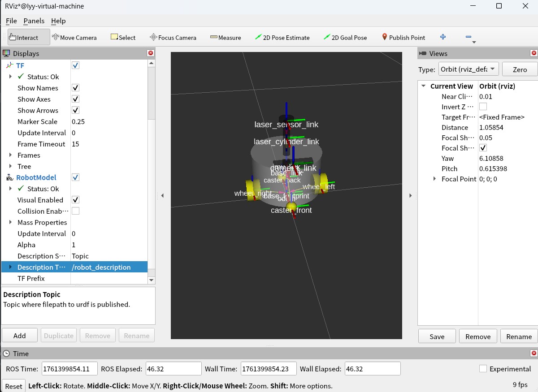
Task: Open the Panels menu
Action: pyautogui.click(x=34, y=21)
